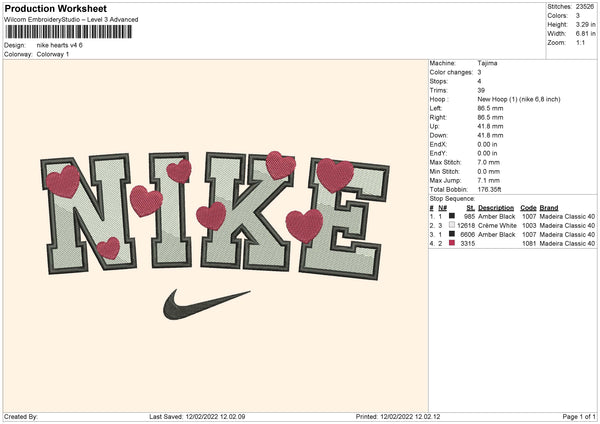Image resolution: width=600 pixels, height=424 pixels.
Task: Click the design name 'nike hearts v4 6'
Action: [60, 45]
